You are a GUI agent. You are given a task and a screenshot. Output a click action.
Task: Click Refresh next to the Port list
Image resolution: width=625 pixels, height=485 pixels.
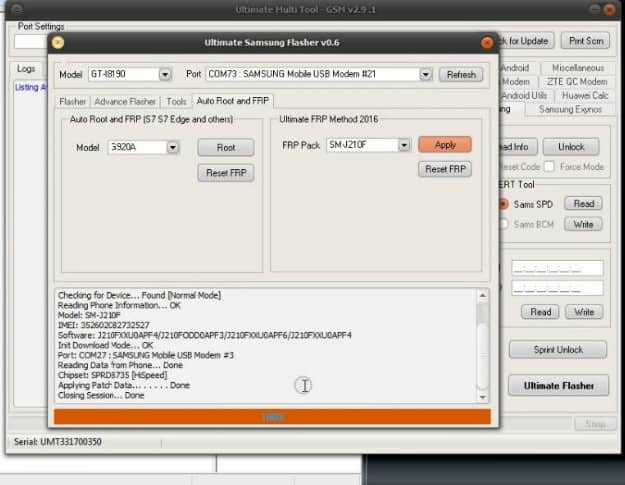coord(461,75)
